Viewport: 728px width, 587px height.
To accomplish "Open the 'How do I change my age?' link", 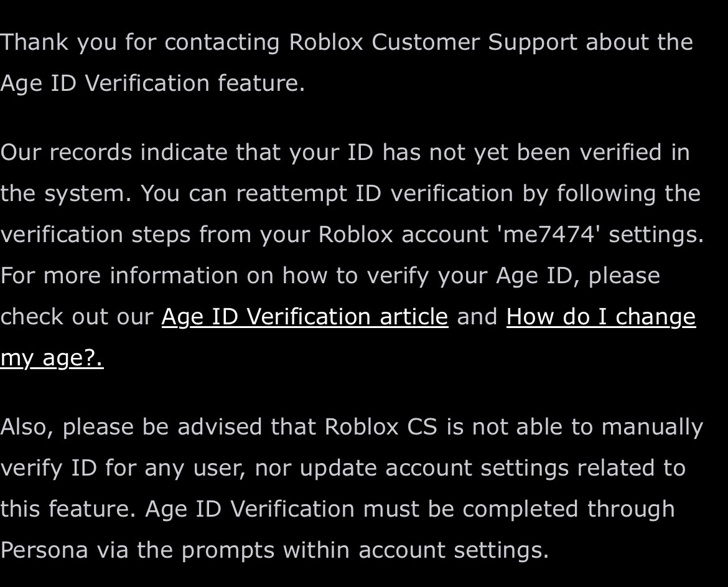I will pos(601,317).
